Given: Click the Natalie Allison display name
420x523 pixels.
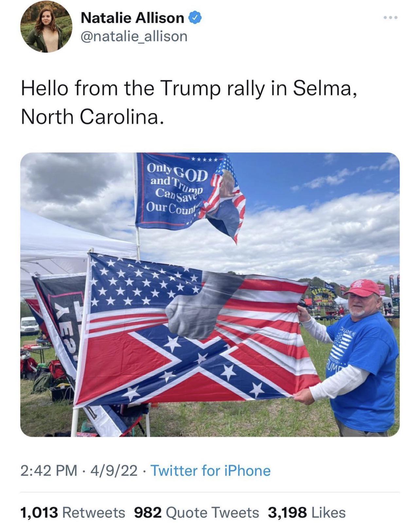Looking at the screenshot, I should [132, 18].
